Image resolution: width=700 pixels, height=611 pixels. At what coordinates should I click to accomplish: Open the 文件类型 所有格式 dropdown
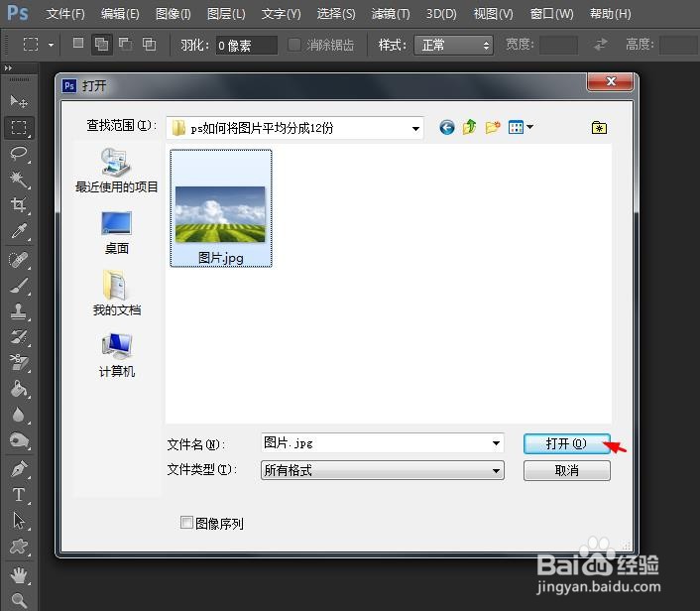click(x=382, y=470)
